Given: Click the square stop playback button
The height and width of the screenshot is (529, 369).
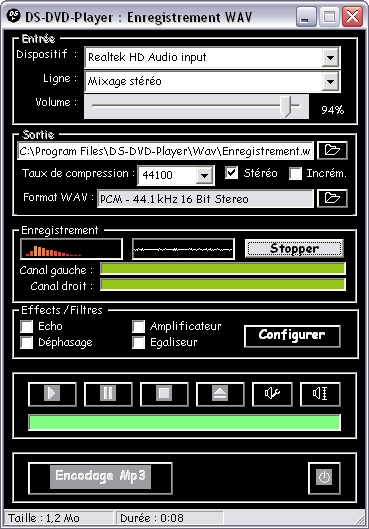Looking at the screenshot, I should 164,393.
